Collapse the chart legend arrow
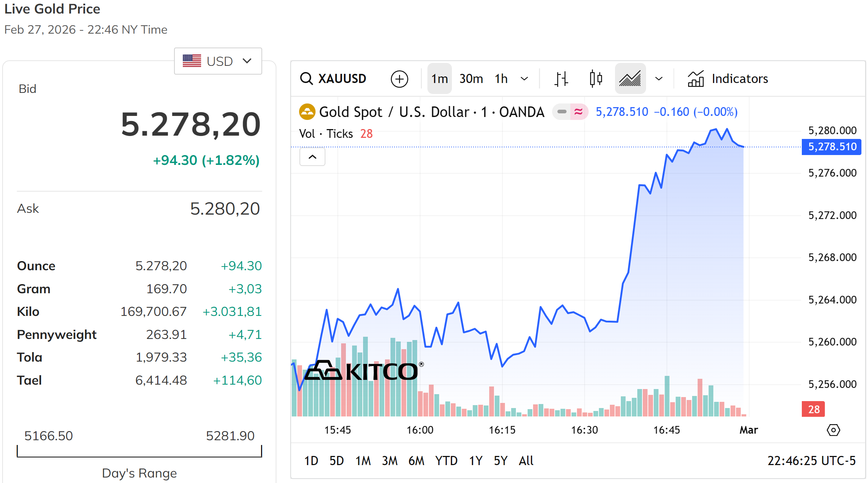Viewport: 868px width, 483px height. pos(312,157)
